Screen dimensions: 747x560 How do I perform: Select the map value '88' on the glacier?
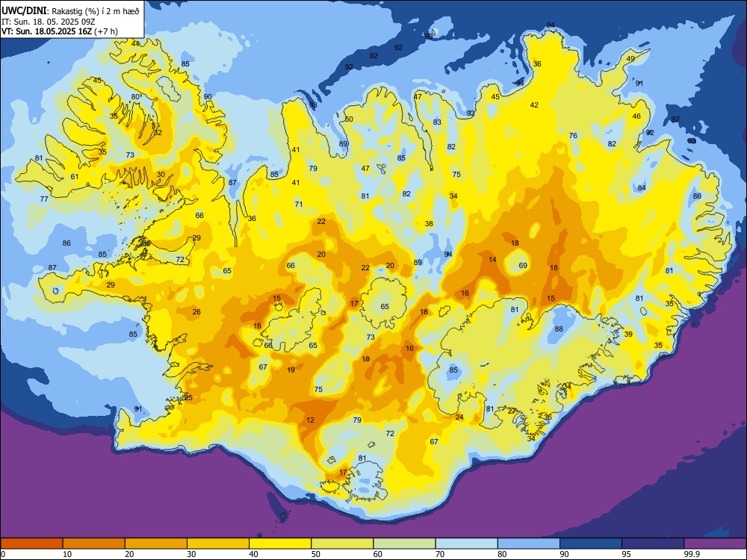(559, 329)
